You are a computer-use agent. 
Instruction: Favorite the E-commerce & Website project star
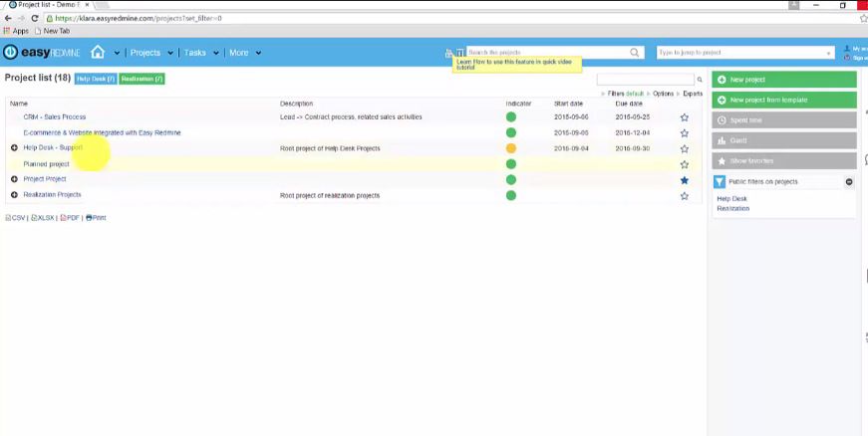[x=685, y=133]
